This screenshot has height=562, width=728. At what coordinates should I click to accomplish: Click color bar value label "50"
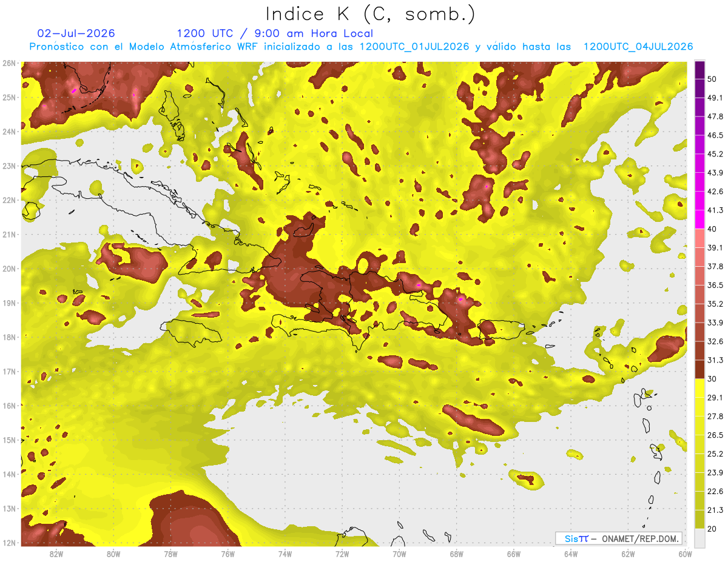(x=712, y=79)
